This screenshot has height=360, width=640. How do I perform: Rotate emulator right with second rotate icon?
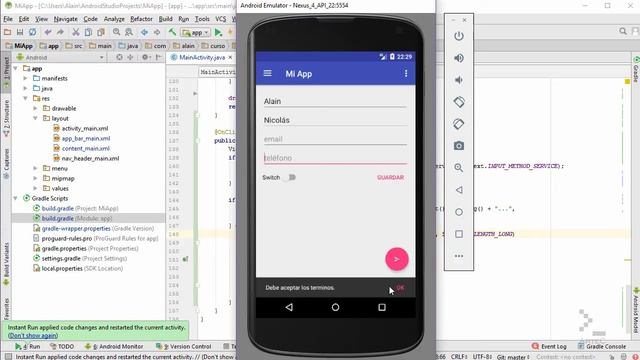tap(459, 124)
